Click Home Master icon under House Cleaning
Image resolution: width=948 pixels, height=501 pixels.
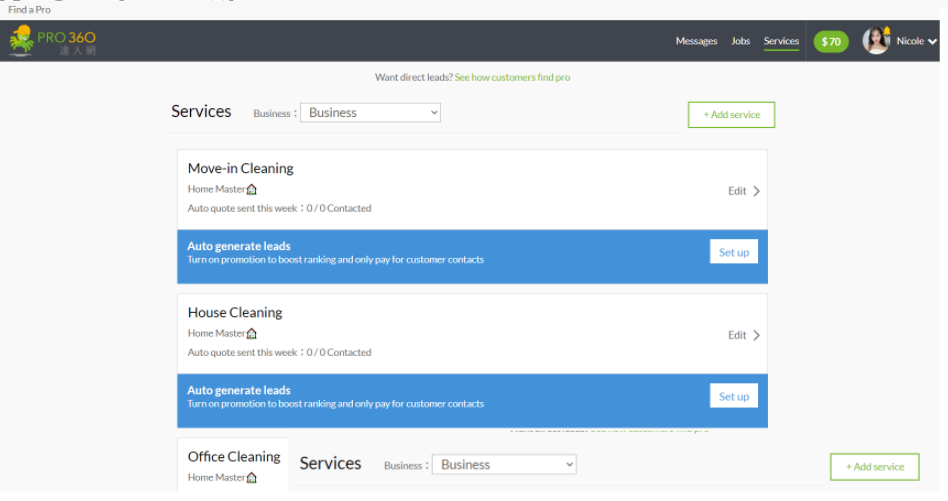pos(252,333)
